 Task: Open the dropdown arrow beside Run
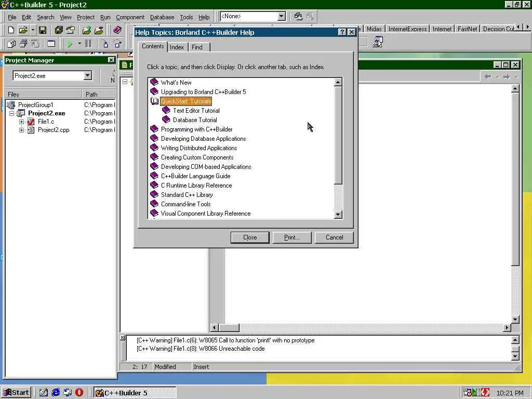click(x=79, y=44)
